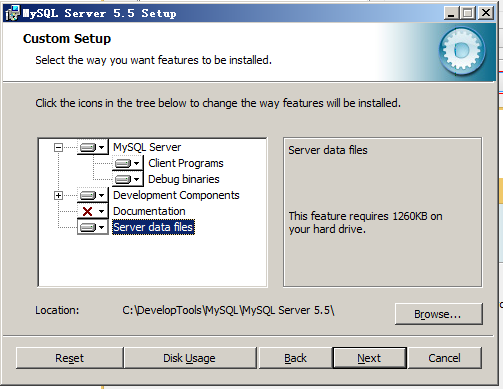The image size is (503, 389).
Task: Select the MySQL Server tree label
Action: [x=147, y=147]
